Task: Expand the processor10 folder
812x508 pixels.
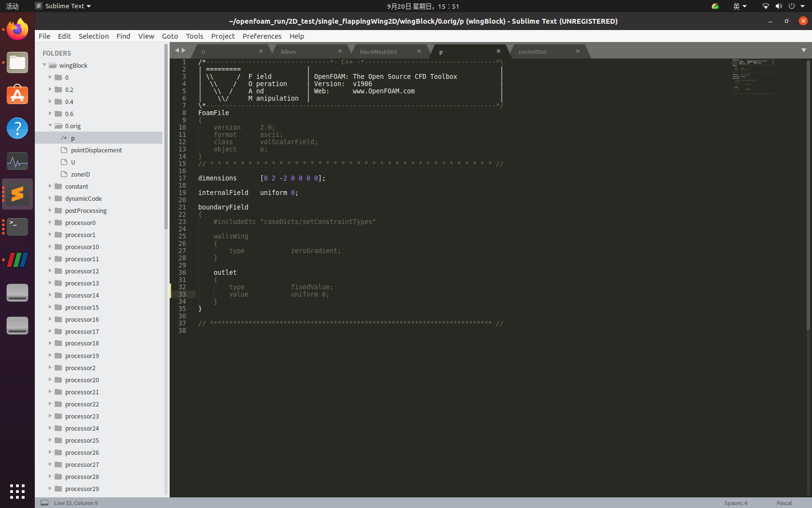Action: tap(50, 247)
